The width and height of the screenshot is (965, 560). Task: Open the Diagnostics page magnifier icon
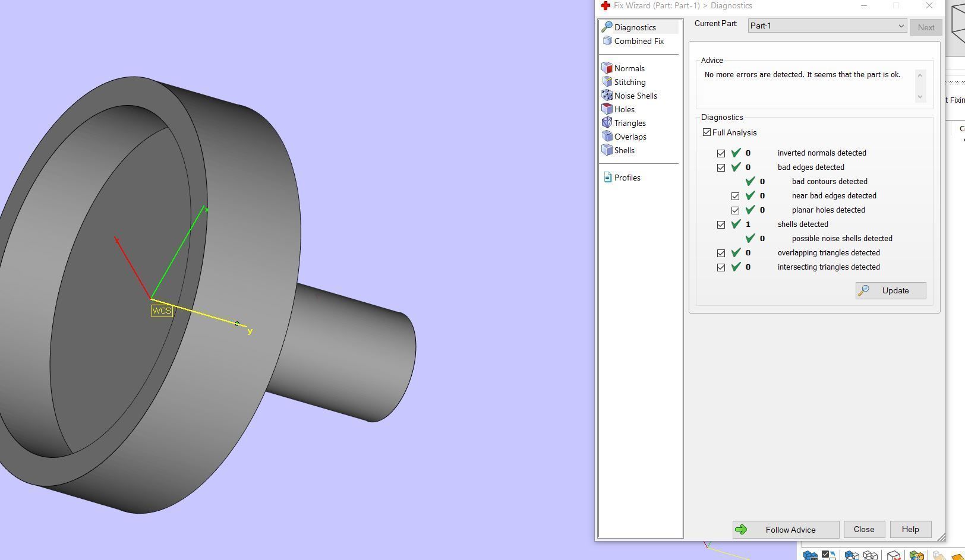[x=607, y=27]
